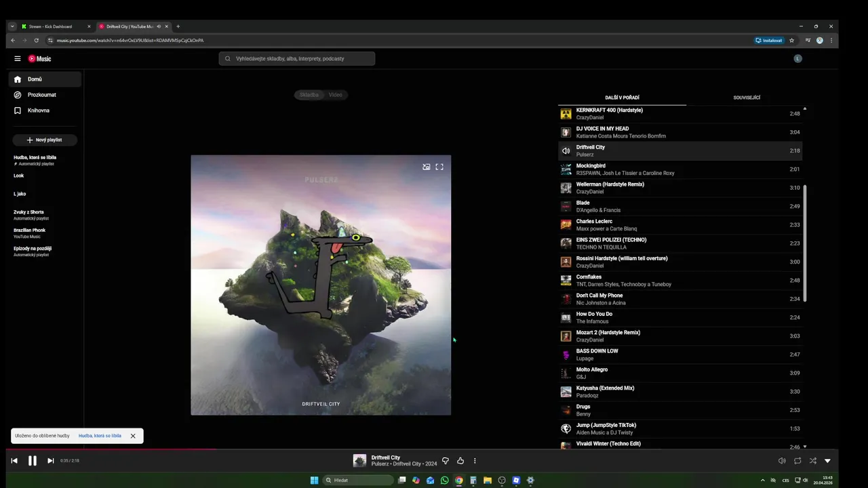The width and height of the screenshot is (868, 488).
Task: Switch to Stream - Kick Dashboard tab
Action: [56, 26]
